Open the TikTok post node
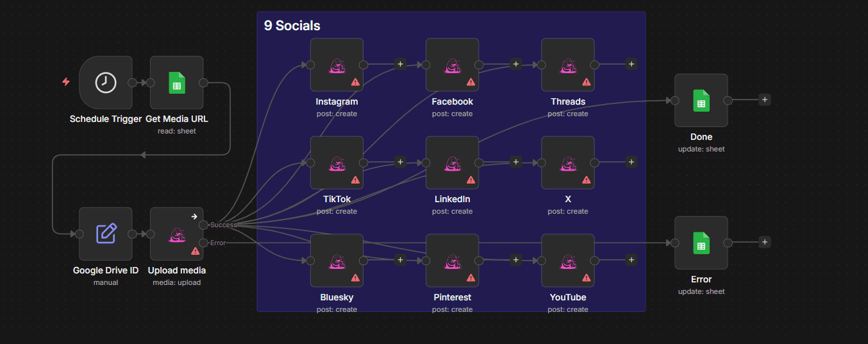Screen dimensions: 868x344 pos(337,162)
